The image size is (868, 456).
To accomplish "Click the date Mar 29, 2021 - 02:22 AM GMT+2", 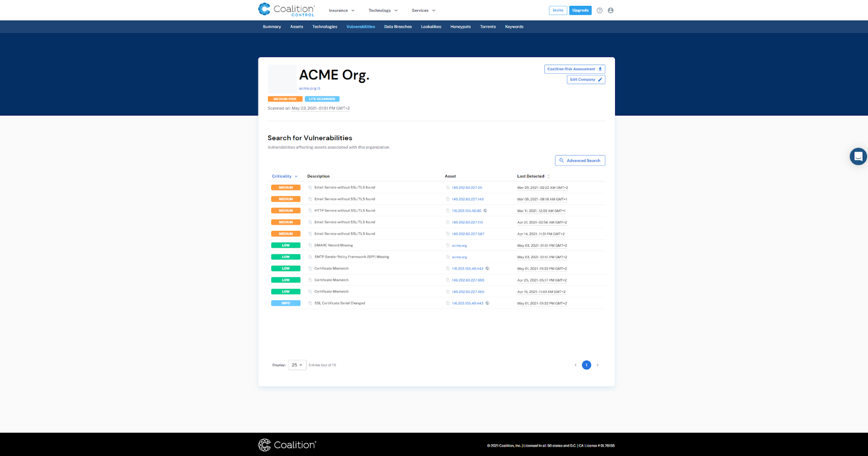I will (542, 188).
